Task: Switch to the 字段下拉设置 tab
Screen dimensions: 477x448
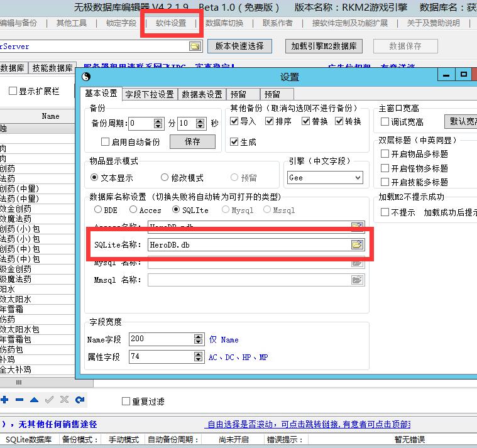Action: click(150, 94)
